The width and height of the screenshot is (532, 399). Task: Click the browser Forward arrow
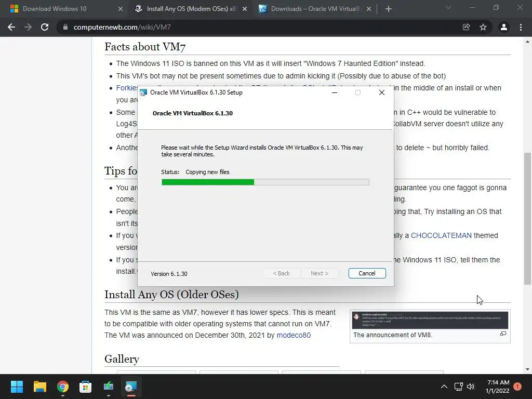[x=28, y=27]
